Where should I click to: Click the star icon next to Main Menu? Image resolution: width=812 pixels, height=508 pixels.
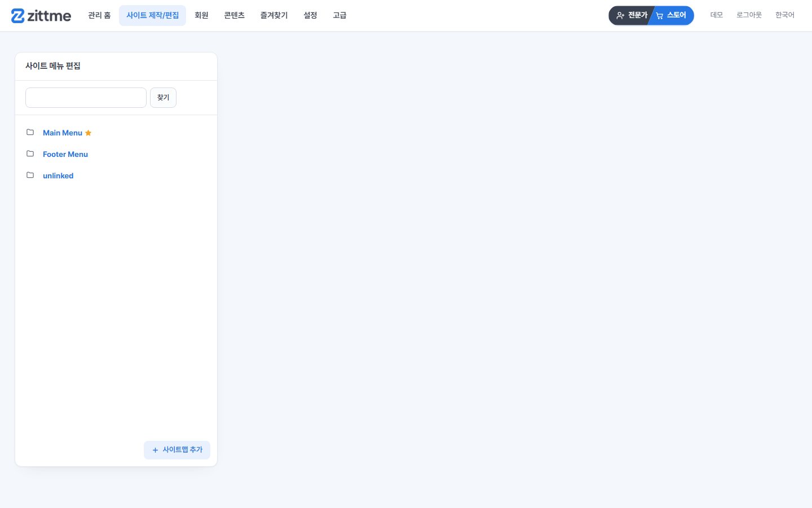pos(88,133)
